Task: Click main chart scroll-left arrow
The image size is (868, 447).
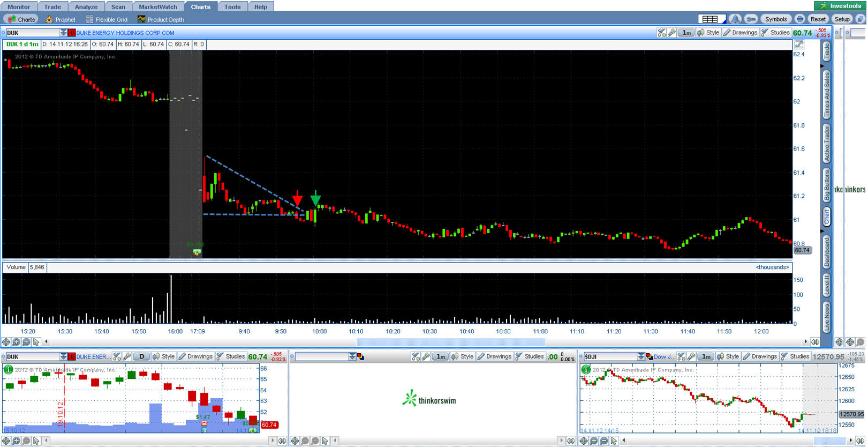Action: 46,342
